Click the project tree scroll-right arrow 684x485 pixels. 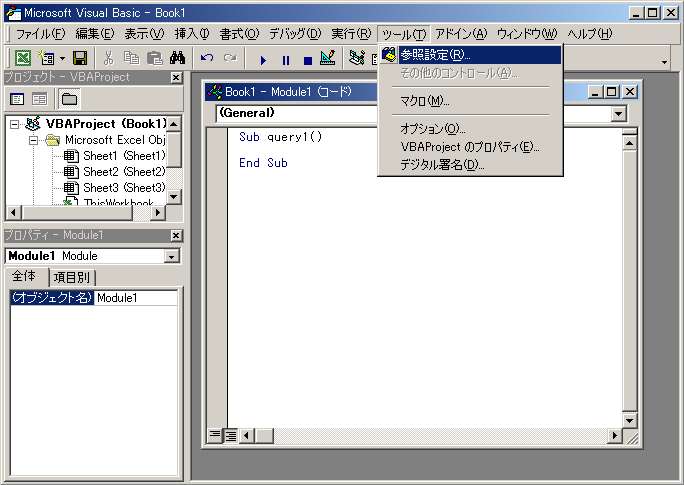point(157,212)
